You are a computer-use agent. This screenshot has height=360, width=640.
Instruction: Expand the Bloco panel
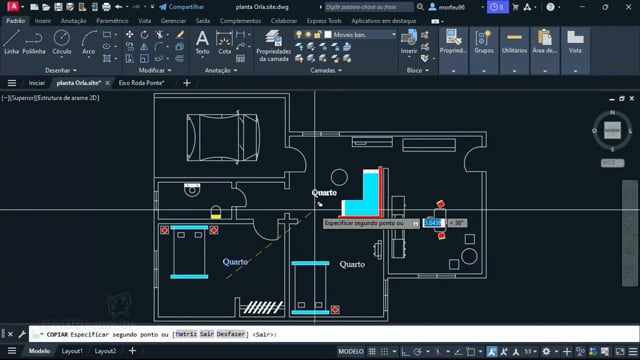coord(418,70)
